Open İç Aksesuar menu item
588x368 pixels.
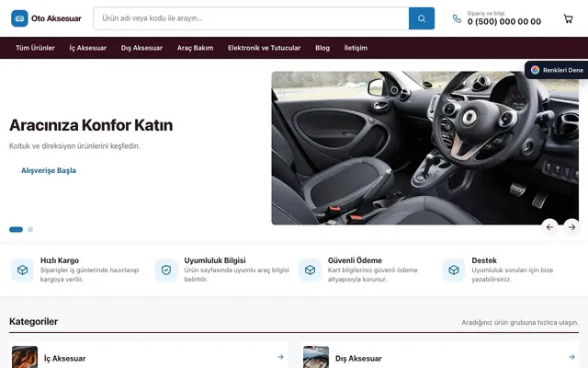(x=88, y=48)
